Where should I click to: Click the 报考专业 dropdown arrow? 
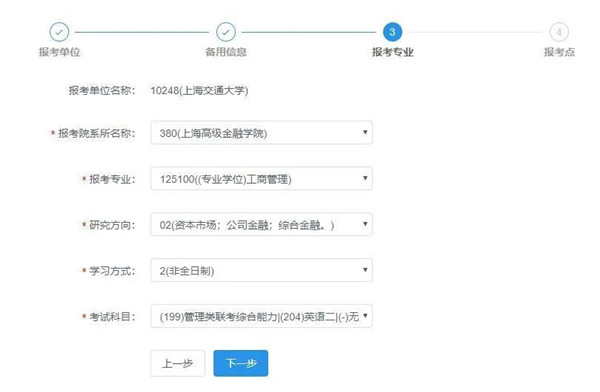click(365, 178)
